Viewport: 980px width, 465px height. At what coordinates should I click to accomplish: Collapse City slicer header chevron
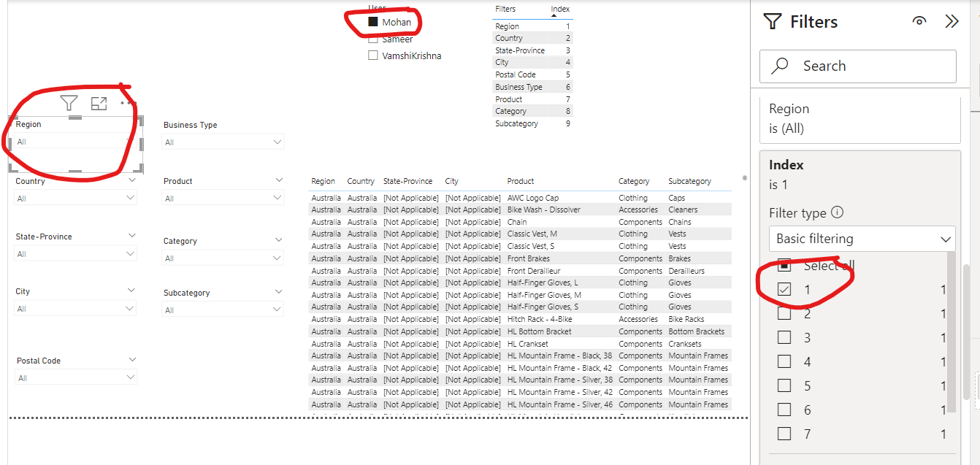(132, 290)
